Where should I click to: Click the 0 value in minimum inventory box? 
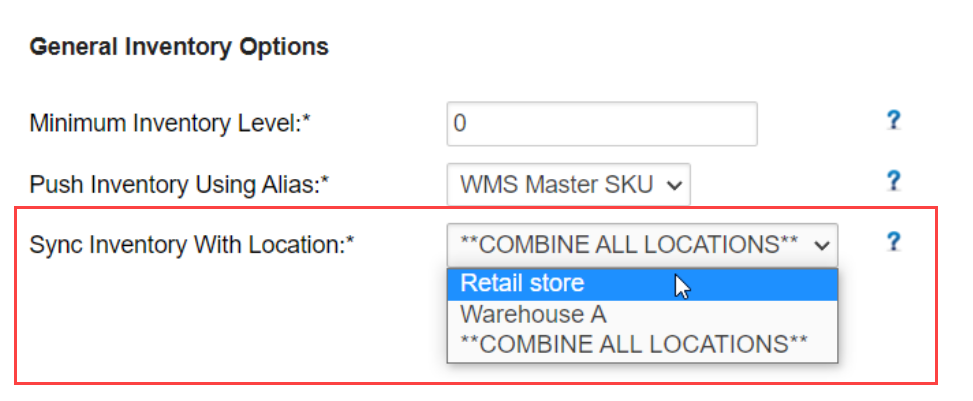point(460,124)
